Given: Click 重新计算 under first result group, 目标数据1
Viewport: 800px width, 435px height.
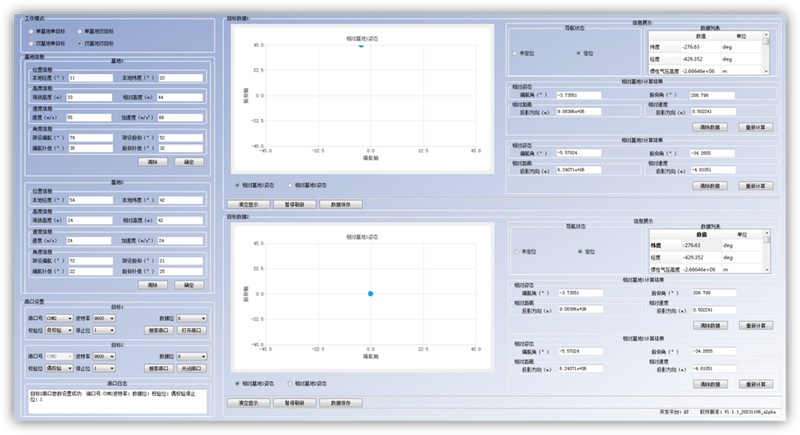Looking at the screenshot, I should [756, 127].
